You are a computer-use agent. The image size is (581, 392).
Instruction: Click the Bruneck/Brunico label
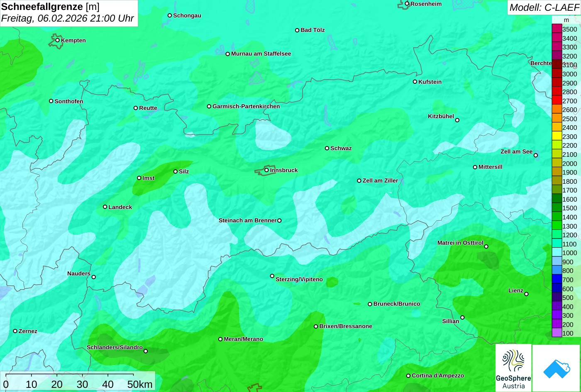click(x=397, y=304)
